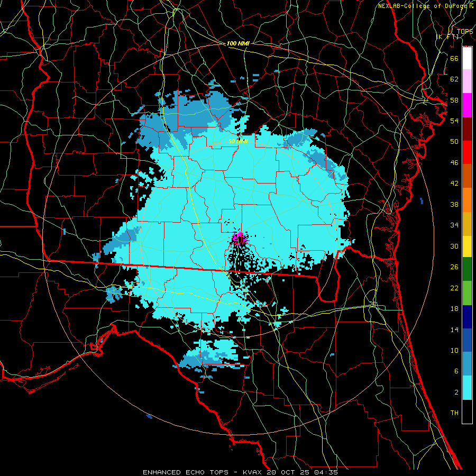The height and width of the screenshot is (476, 476).
Task: Click the 50 NMI range ring label
Action: (238, 141)
